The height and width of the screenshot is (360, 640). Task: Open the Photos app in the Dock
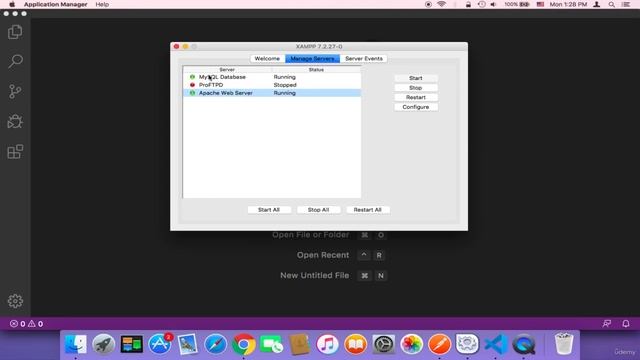click(411, 344)
